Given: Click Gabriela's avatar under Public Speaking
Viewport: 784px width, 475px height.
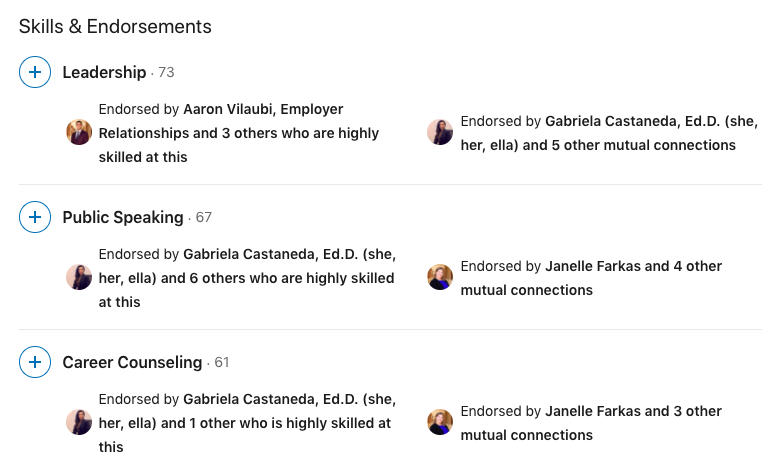Looking at the screenshot, I should [x=79, y=277].
